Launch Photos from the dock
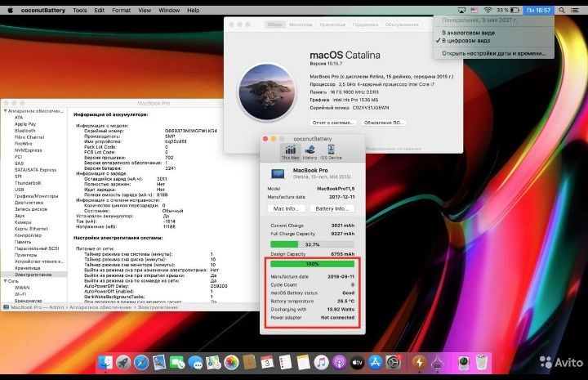 coord(231,363)
